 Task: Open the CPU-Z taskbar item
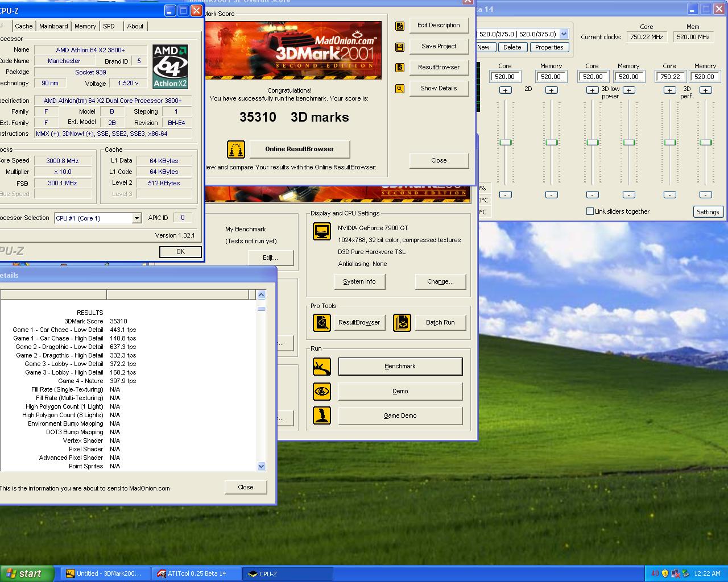click(287, 573)
